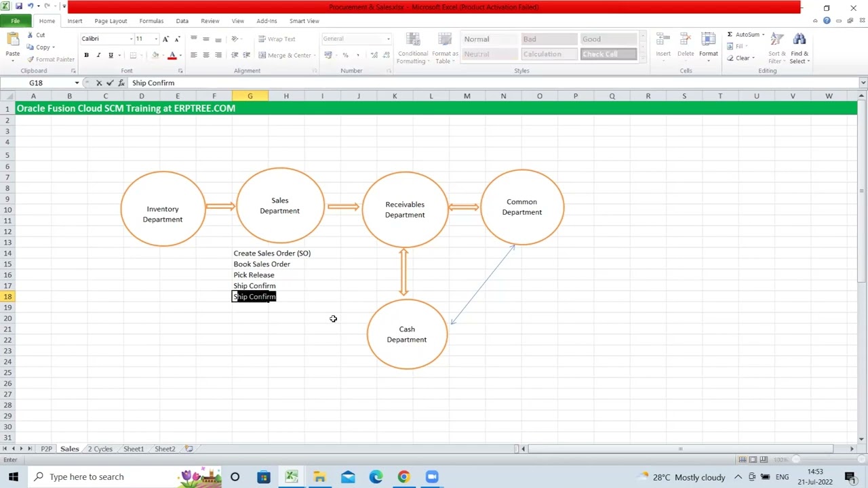This screenshot has height=488, width=868.
Task: Toggle align text left
Action: pos(193,55)
